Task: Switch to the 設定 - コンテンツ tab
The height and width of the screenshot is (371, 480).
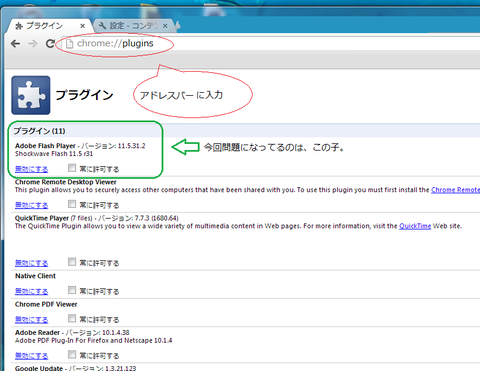Action: click(134, 26)
